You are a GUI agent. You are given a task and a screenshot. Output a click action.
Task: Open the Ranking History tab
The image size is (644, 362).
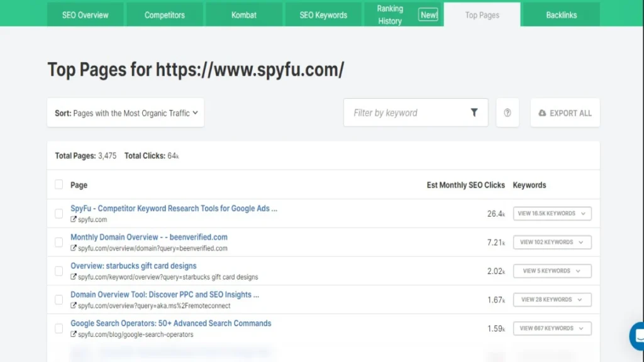(402, 15)
